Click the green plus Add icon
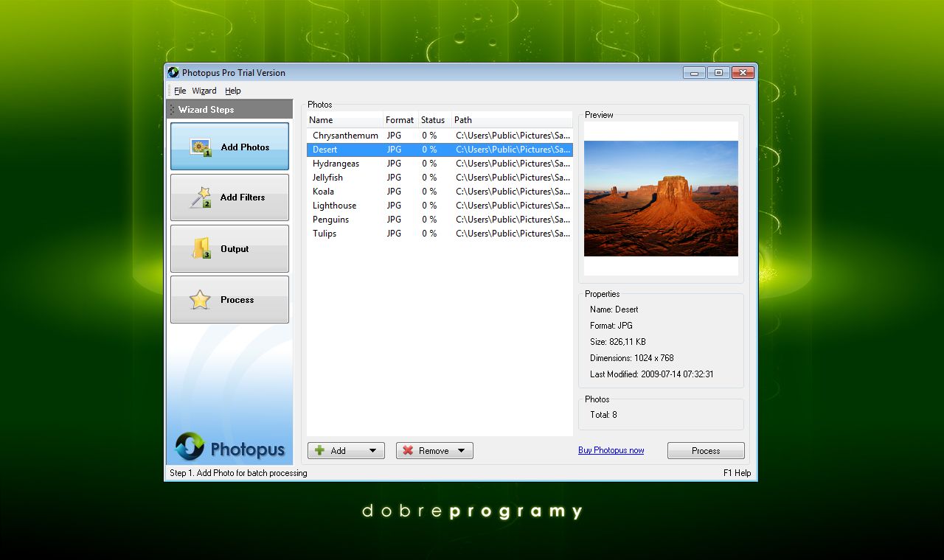 click(x=319, y=450)
